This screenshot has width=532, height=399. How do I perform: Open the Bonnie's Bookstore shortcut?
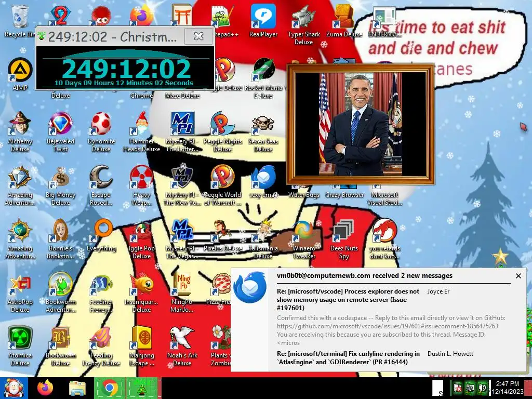pyautogui.click(x=60, y=239)
